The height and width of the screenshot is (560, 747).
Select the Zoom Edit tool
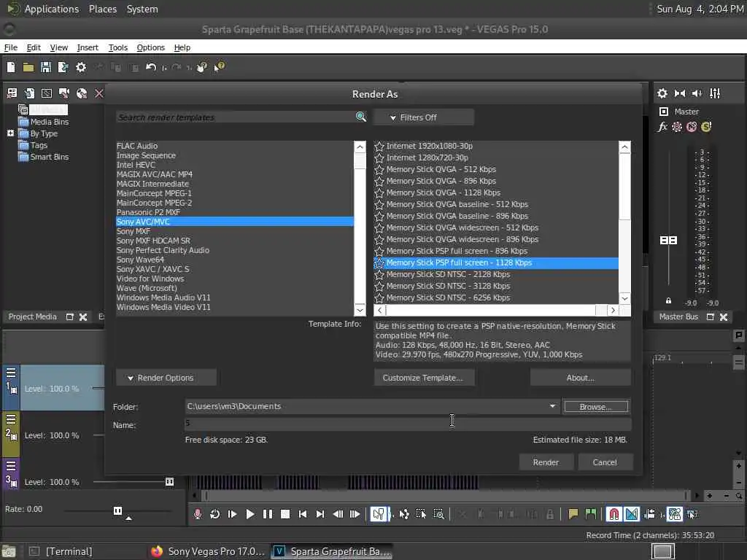[438, 514]
